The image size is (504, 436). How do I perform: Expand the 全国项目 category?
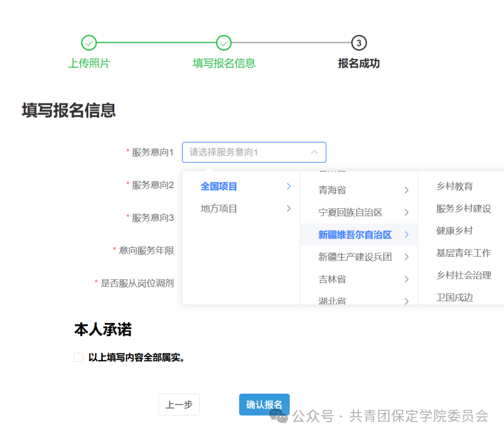click(219, 186)
